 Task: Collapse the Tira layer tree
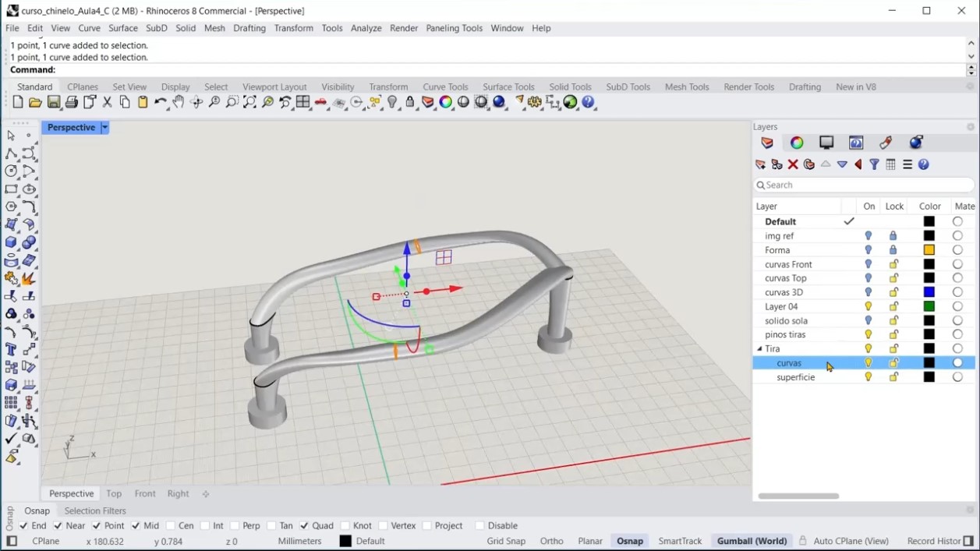[759, 349]
